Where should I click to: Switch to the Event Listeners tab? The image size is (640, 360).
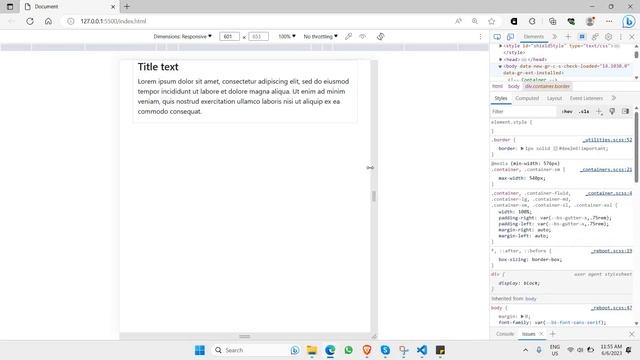(586, 98)
